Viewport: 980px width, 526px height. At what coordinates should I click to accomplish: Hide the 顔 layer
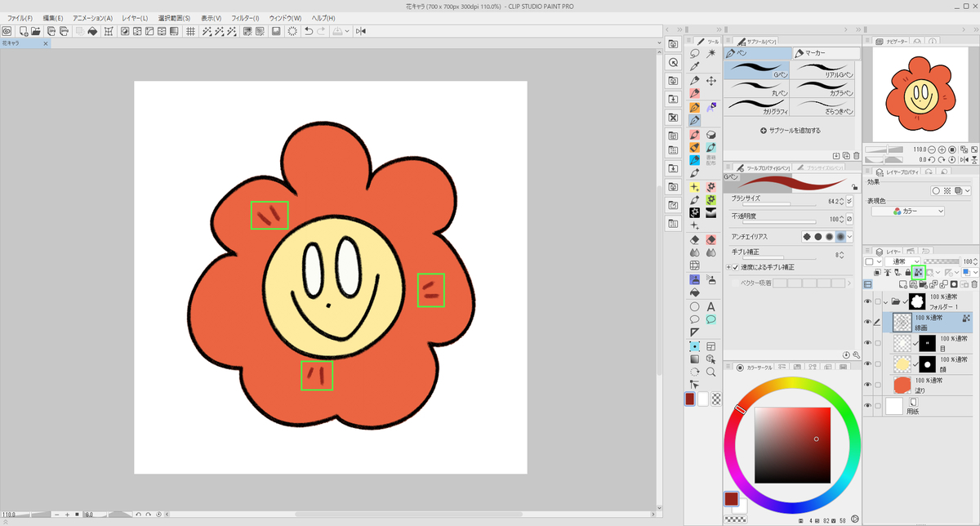pos(867,363)
